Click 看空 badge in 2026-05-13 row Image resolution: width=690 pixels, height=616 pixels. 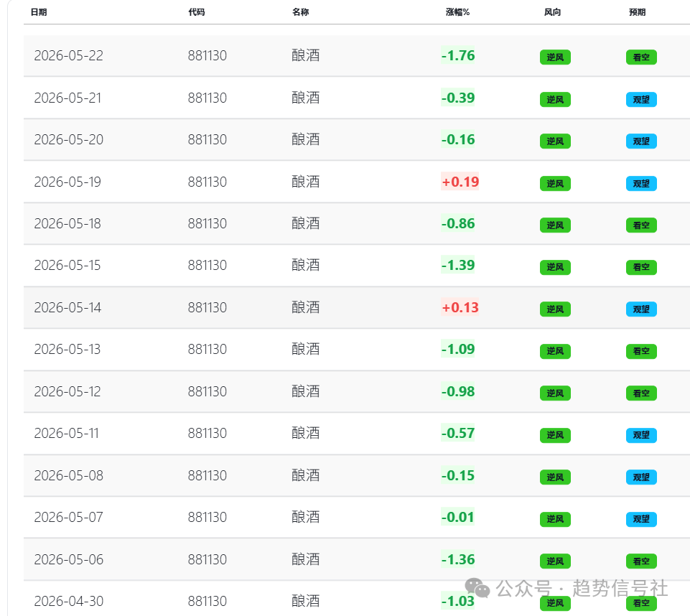(641, 351)
